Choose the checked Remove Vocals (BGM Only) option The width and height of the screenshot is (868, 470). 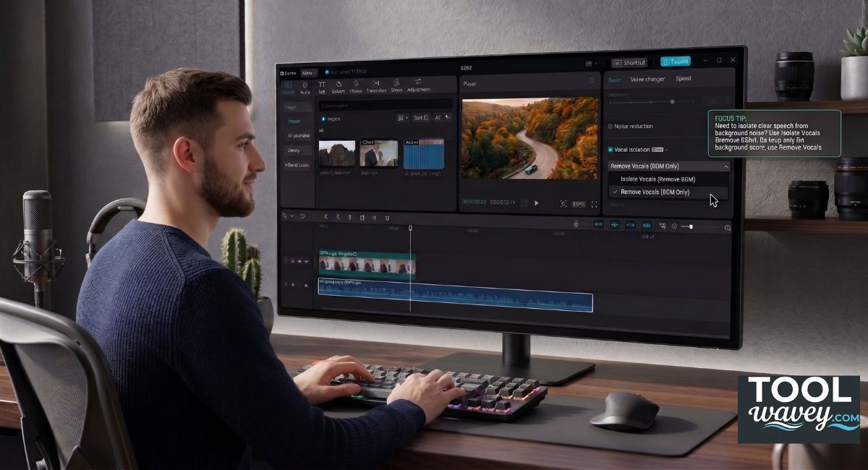668,192
